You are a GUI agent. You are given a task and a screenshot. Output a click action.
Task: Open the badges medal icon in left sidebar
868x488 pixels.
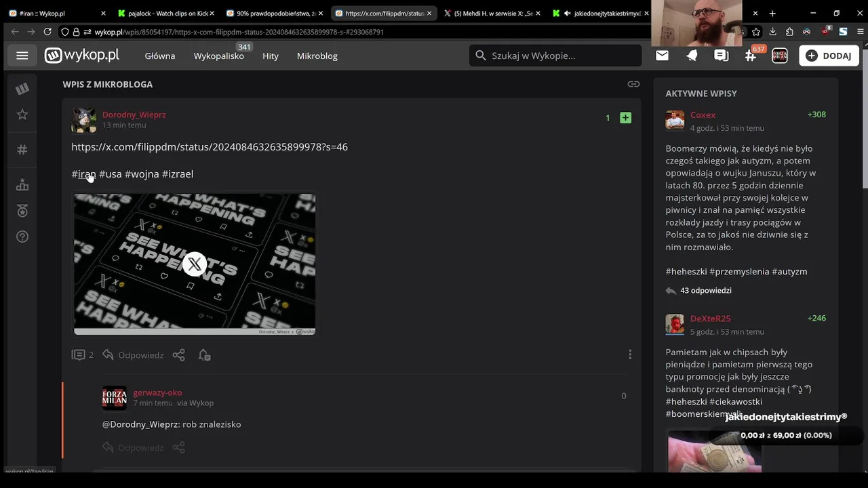tap(22, 211)
